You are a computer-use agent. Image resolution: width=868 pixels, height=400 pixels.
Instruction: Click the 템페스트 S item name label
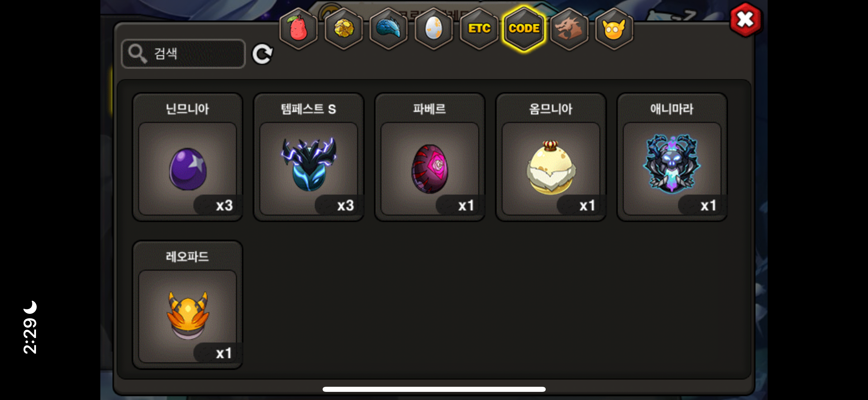pos(308,109)
